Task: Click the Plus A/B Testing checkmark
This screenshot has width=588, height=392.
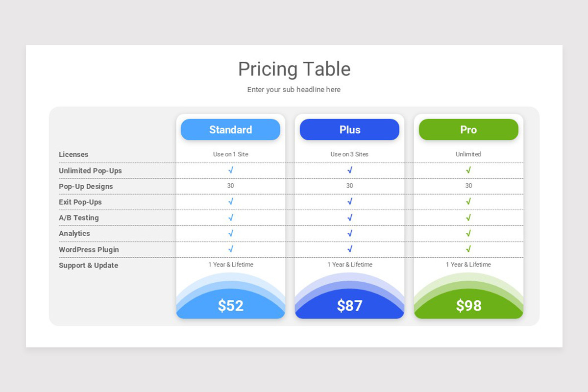Action: [x=350, y=217]
